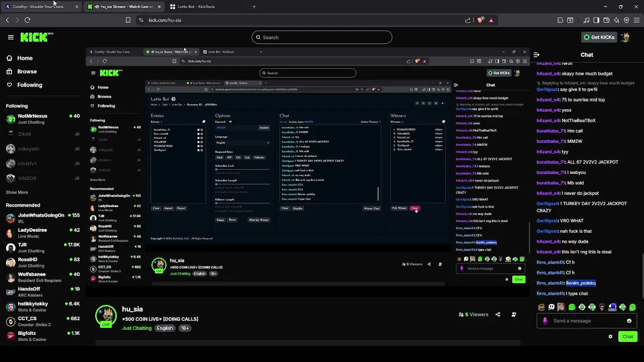
Task: Open CCT_CS Counter-Strike 2 channel
Action: pos(42,321)
